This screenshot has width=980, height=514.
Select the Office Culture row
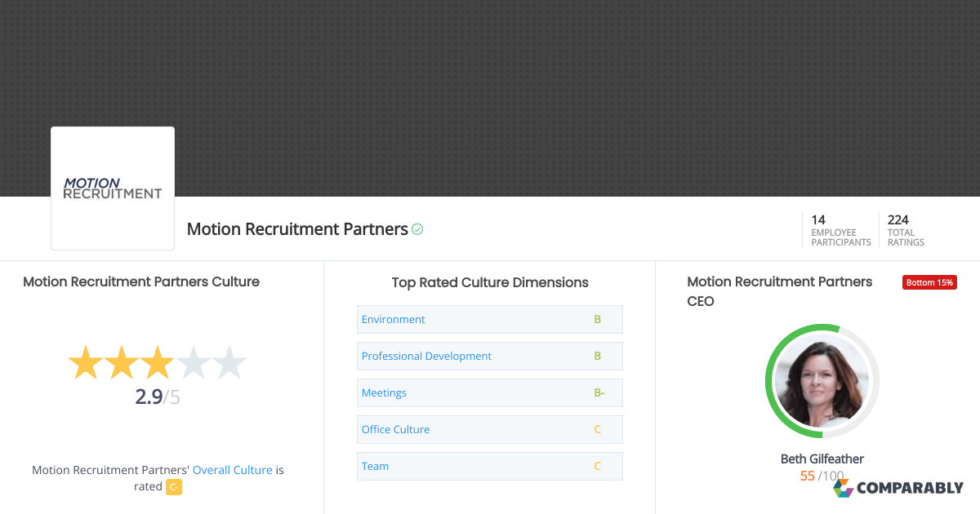395,429
